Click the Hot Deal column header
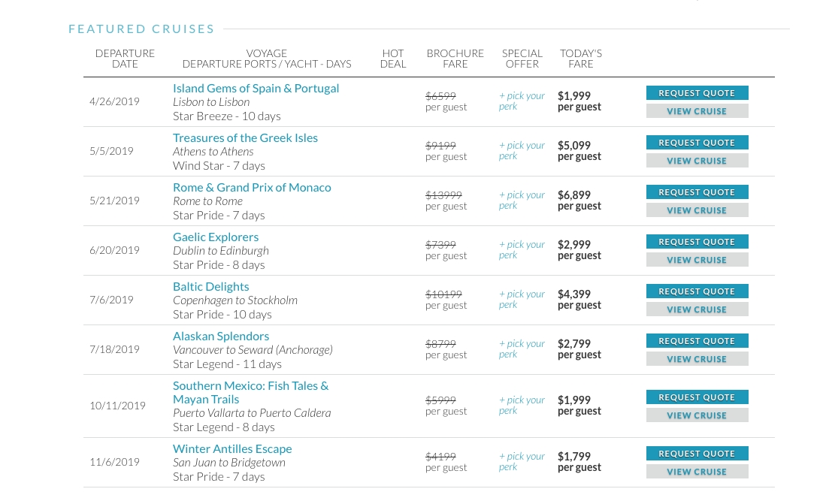The height and width of the screenshot is (504, 826). pyautogui.click(x=393, y=59)
